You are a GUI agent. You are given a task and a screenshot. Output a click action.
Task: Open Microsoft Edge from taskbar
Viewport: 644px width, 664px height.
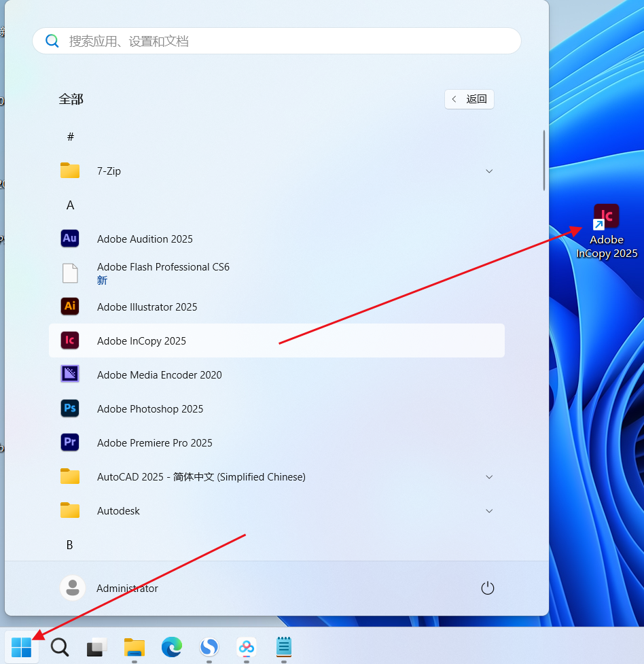point(172,647)
